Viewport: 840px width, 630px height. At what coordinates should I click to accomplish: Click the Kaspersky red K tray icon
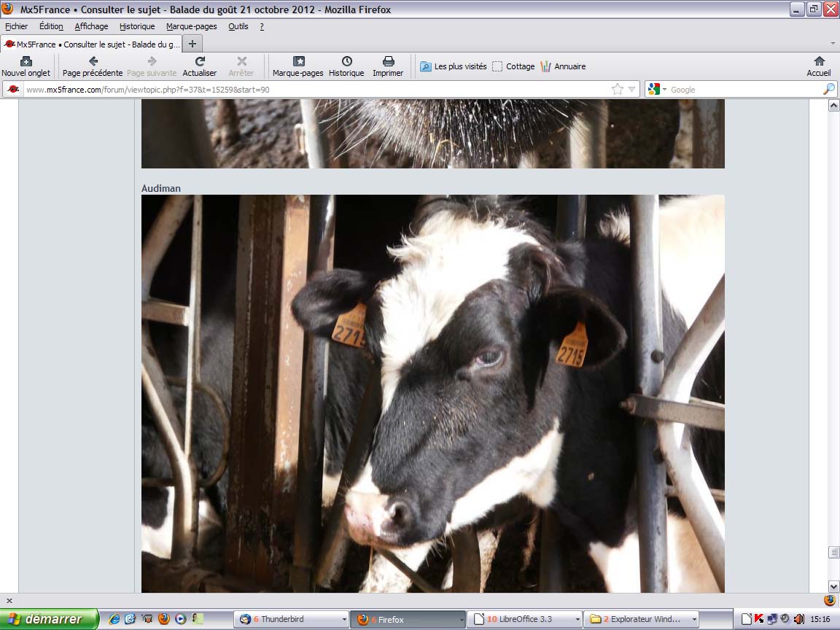[759, 619]
